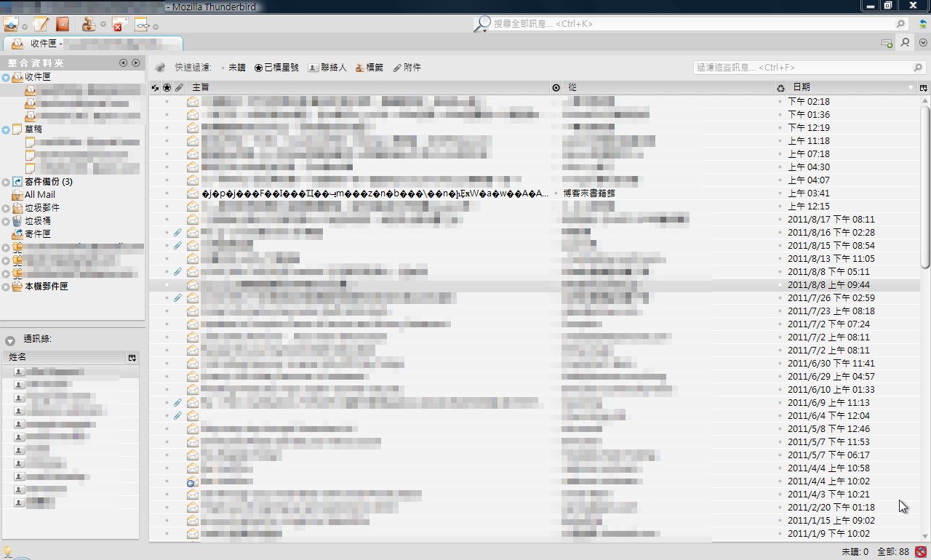Expand the 垃圾桶 folder
931x560 pixels.
point(6,221)
